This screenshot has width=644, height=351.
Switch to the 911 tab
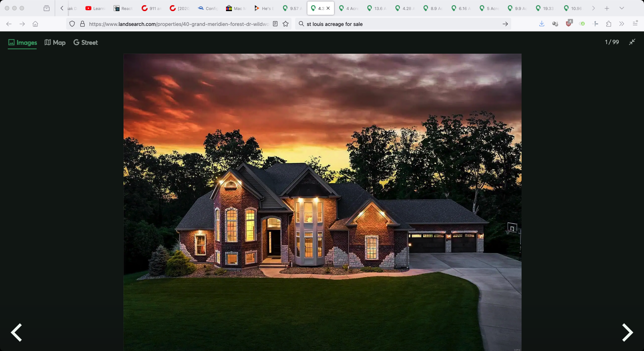tap(151, 8)
